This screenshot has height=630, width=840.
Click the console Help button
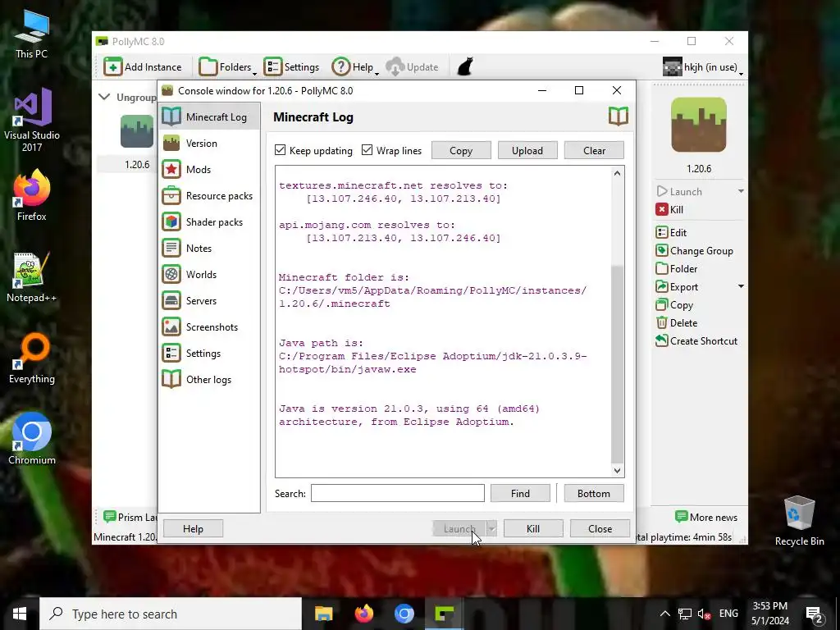(193, 529)
